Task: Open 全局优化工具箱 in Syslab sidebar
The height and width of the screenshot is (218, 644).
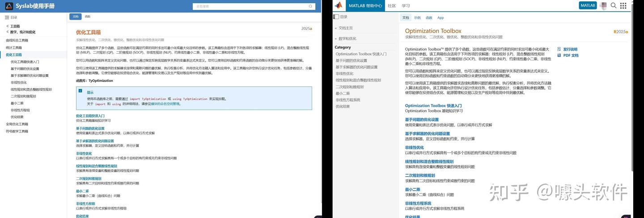Action: 17,124
